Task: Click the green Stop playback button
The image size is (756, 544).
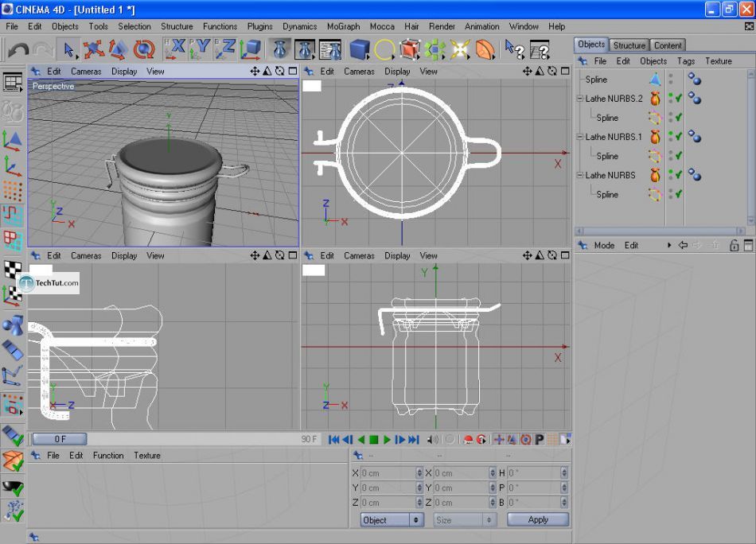Action: click(374, 440)
